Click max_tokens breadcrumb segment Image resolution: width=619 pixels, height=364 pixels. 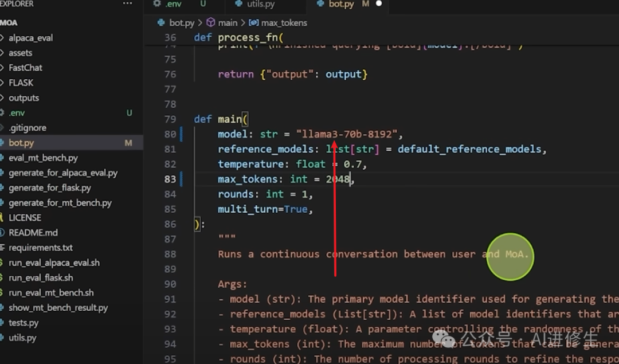coord(284,23)
